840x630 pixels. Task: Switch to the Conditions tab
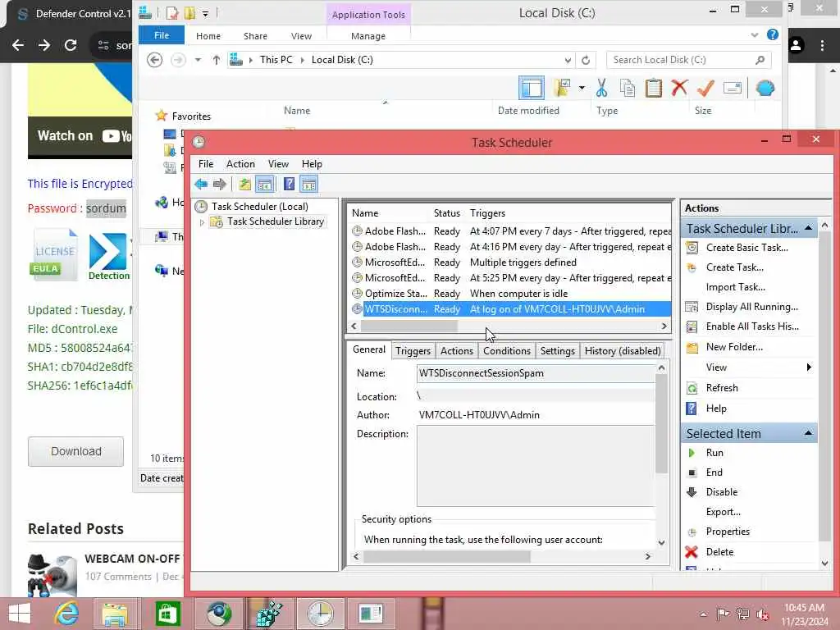(507, 351)
